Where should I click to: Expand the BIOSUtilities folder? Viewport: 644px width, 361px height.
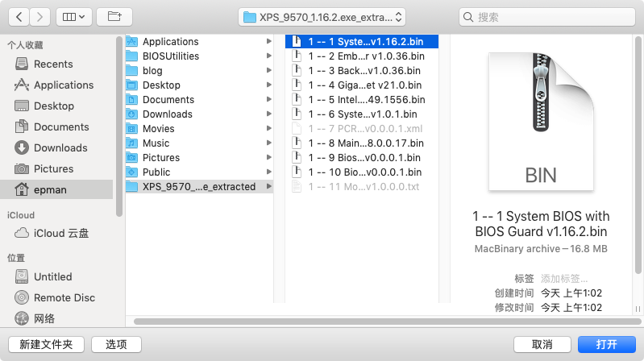point(171,56)
